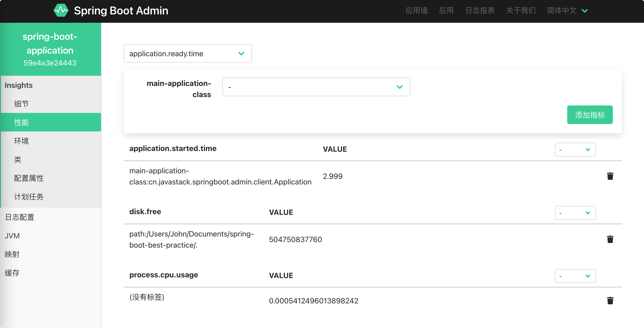Viewport: 644px width, 328px height.
Task: Expand the main-application-class tag selector
Action: [x=316, y=87]
